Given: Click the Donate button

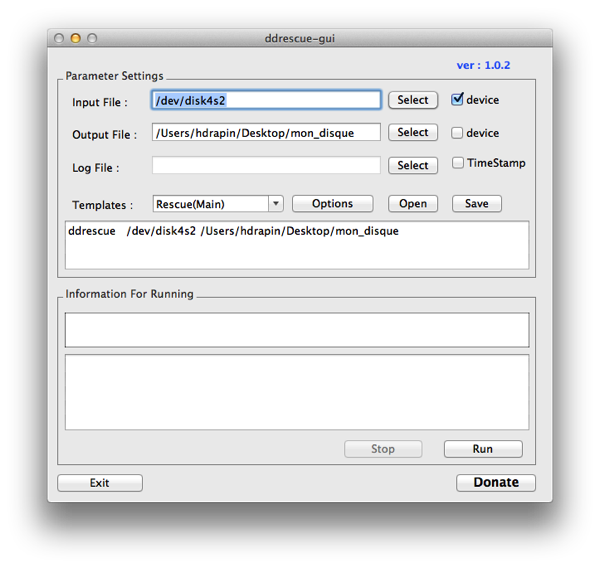Looking at the screenshot, I should pyautogui.click(x=496, y=483).
